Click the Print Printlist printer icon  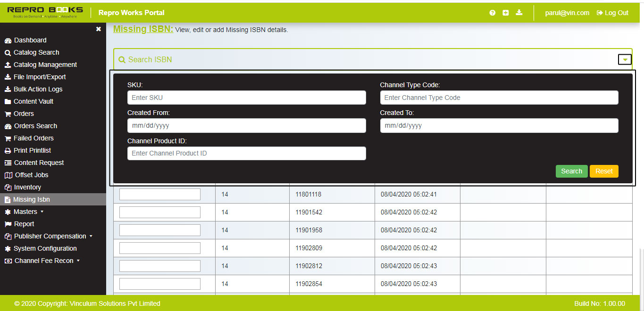click(x=7, y=150)
